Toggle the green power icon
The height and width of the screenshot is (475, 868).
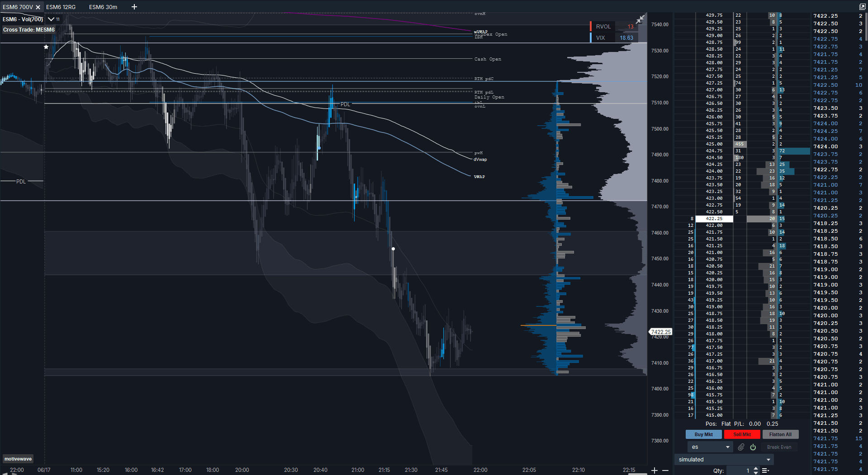753,447
